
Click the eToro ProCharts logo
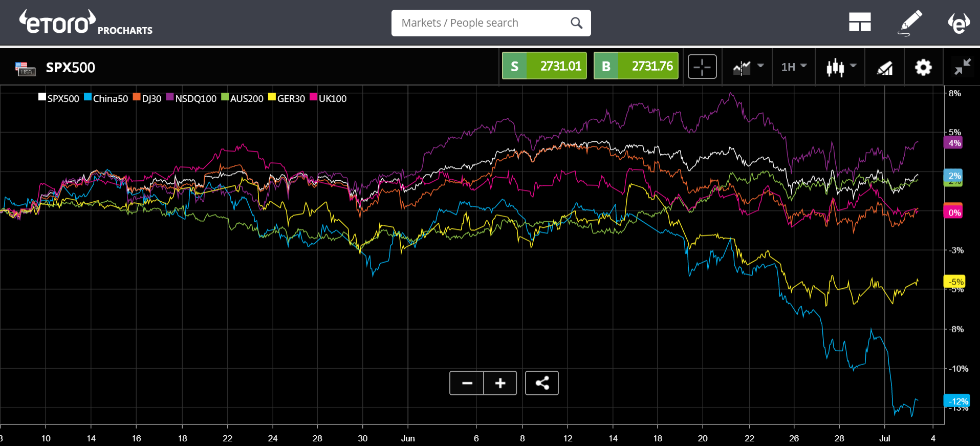pos(86,23)
